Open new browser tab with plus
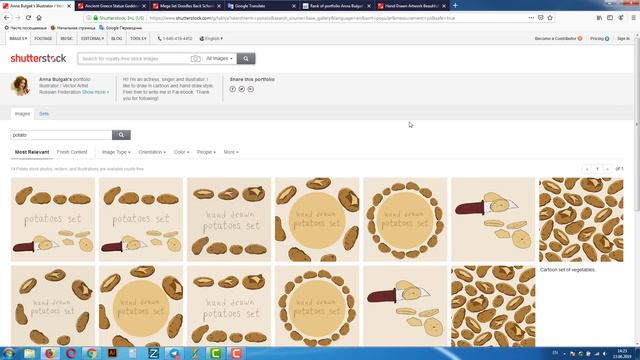The width and height of the screenshot is (640, 360). 455,6
